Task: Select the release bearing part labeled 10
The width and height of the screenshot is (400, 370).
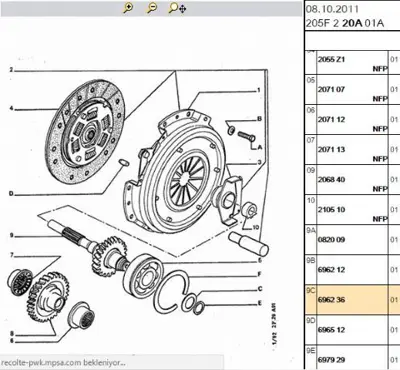Action: [249, 209]
